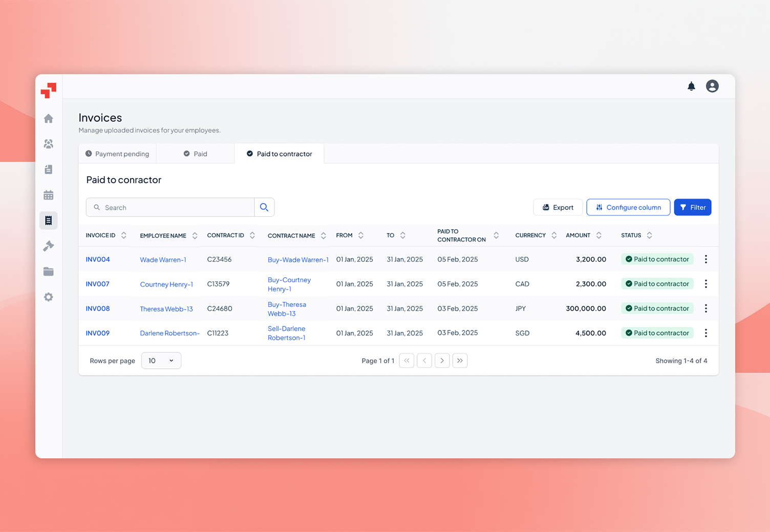The height and width of the screenshot is (532, 770).
Task: Open the people/employees sidebar icon
Action: 49,144
